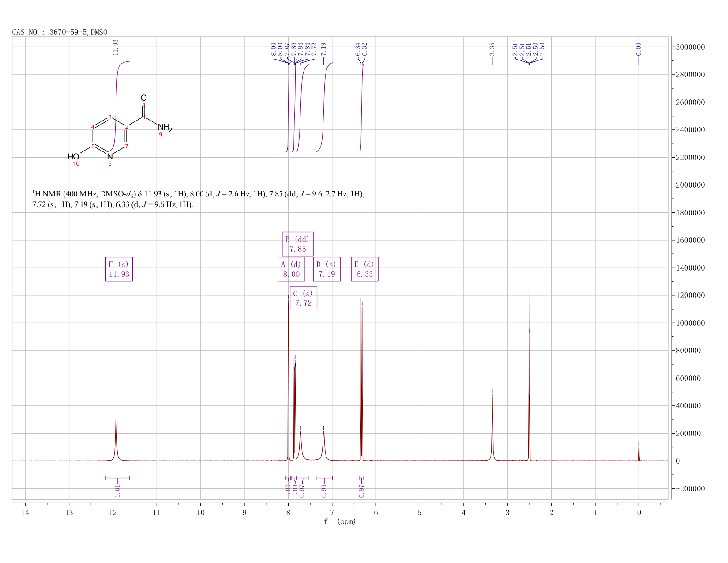Click the integral value 0.97 under the 6.33 doublet
The width and height of the screenshot is (728, 563).
[361, 491]
